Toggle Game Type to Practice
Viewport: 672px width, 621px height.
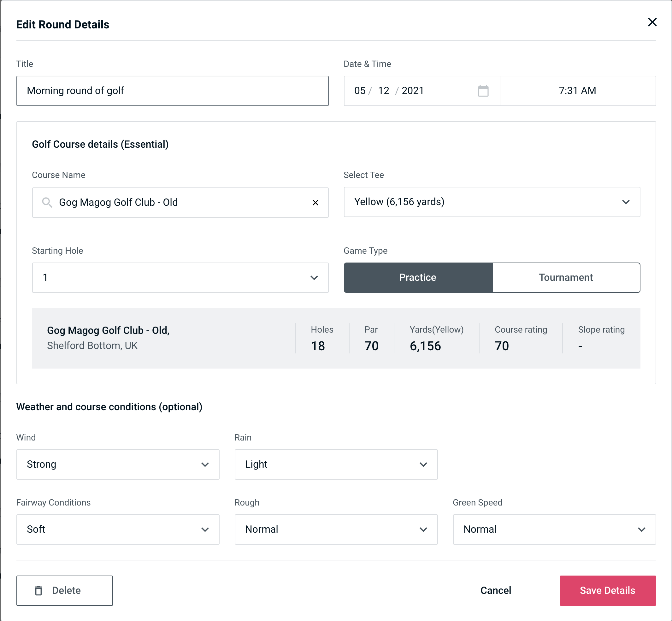[418, 277]
